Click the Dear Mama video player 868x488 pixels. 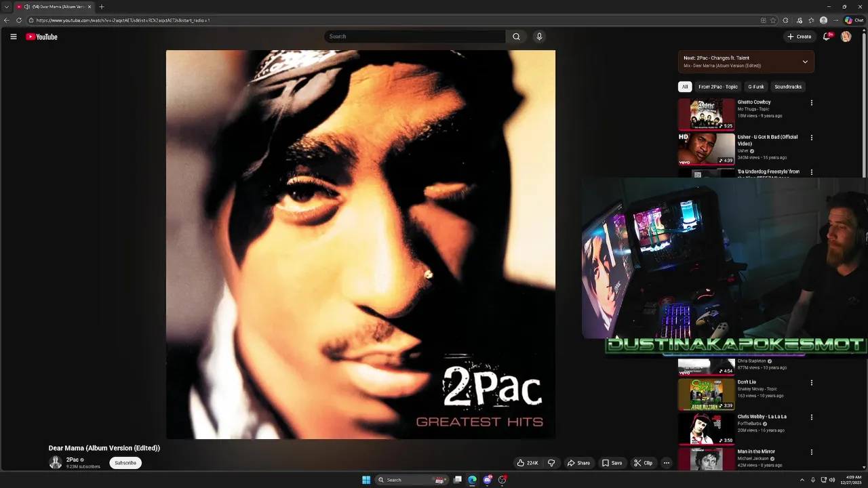coord(361,245)
